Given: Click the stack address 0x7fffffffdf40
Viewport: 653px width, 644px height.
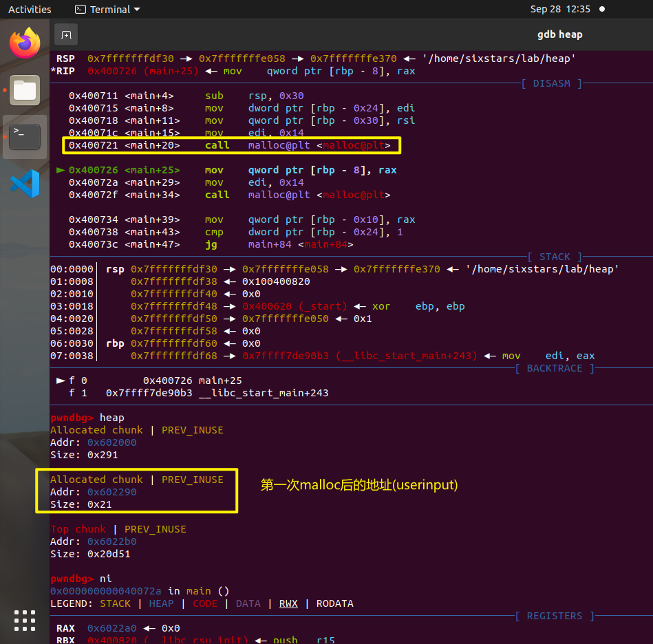Looking at the screenshot, I should click(174, 294).
